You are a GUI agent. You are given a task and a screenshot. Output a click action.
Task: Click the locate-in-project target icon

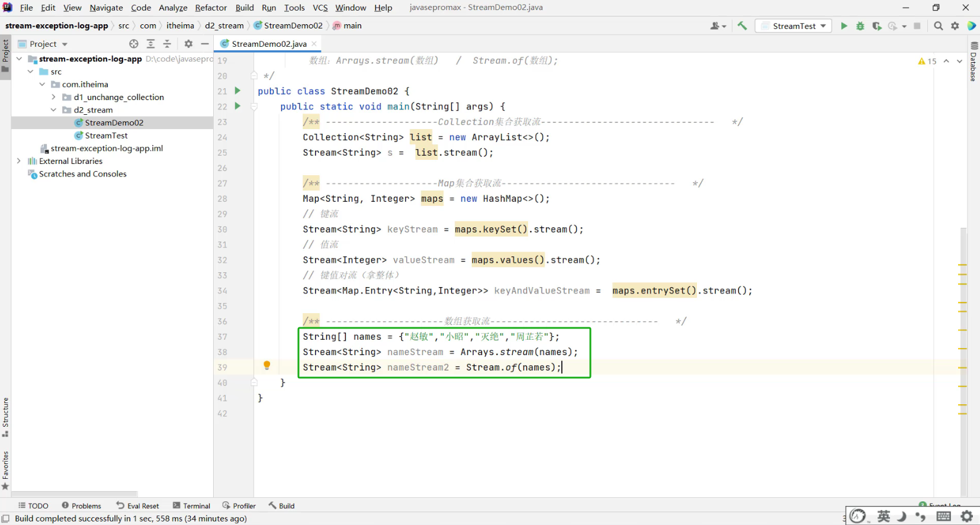pyautogui.click(x=134, y=44)
